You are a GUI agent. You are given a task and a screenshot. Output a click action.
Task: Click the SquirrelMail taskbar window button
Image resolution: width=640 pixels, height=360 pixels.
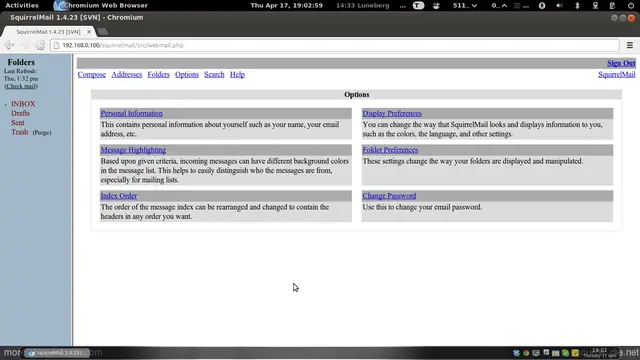[x=57, y=353]
